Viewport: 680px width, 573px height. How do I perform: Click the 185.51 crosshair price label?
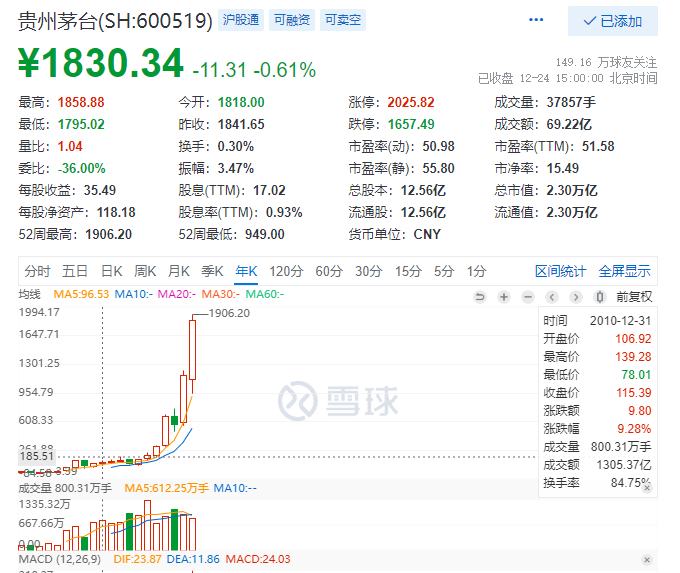37,456
